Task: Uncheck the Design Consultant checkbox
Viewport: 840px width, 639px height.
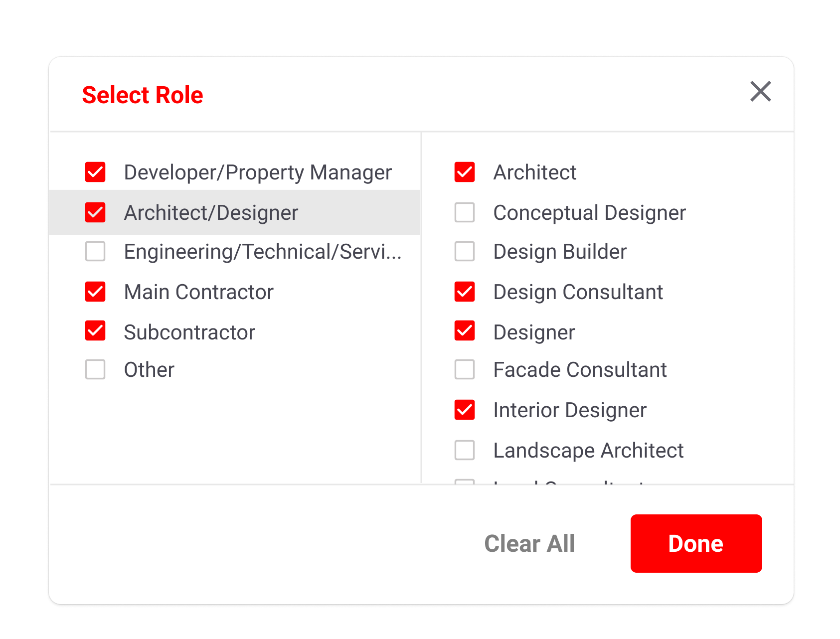Action: click(x=465, y=292)
